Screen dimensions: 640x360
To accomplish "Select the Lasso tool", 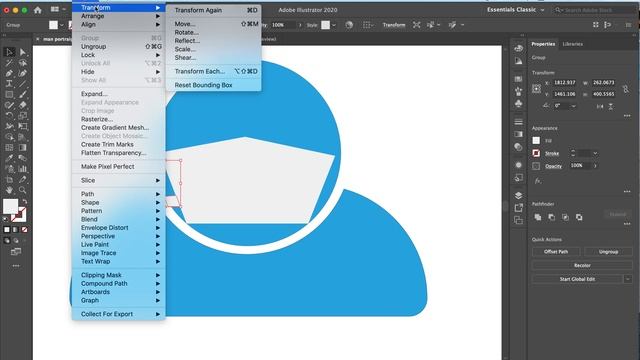I will point(22,62).
